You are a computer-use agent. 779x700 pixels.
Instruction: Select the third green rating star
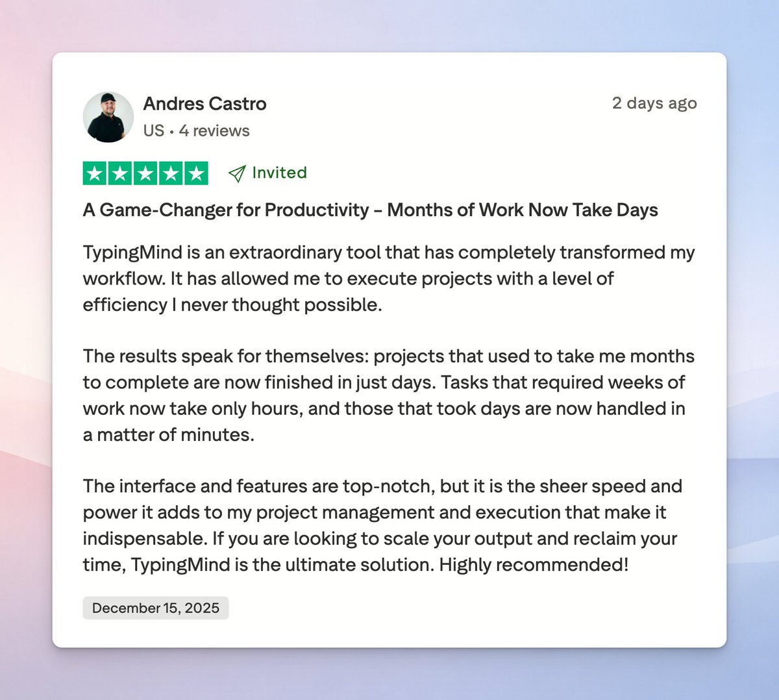click(x=145, y=173)
